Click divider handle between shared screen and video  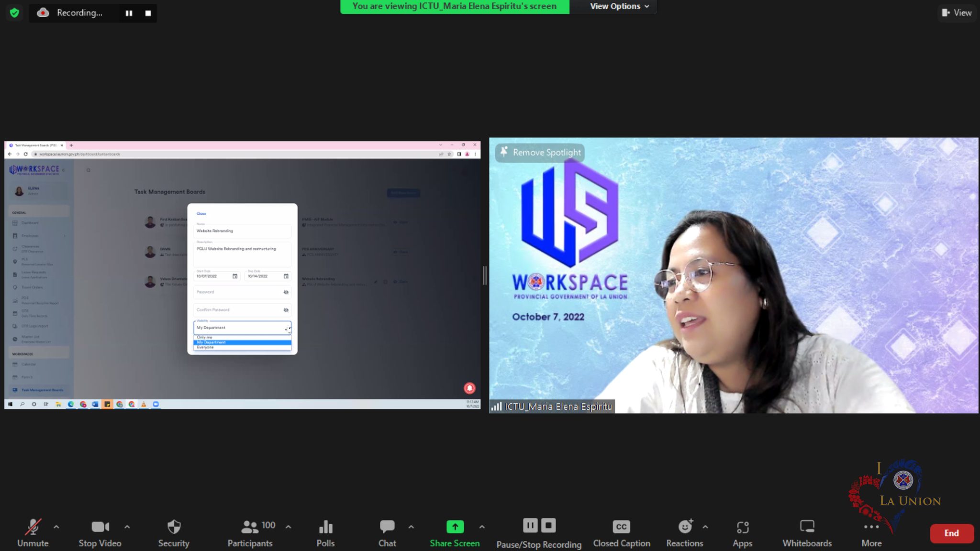click(x=485, y=275)
